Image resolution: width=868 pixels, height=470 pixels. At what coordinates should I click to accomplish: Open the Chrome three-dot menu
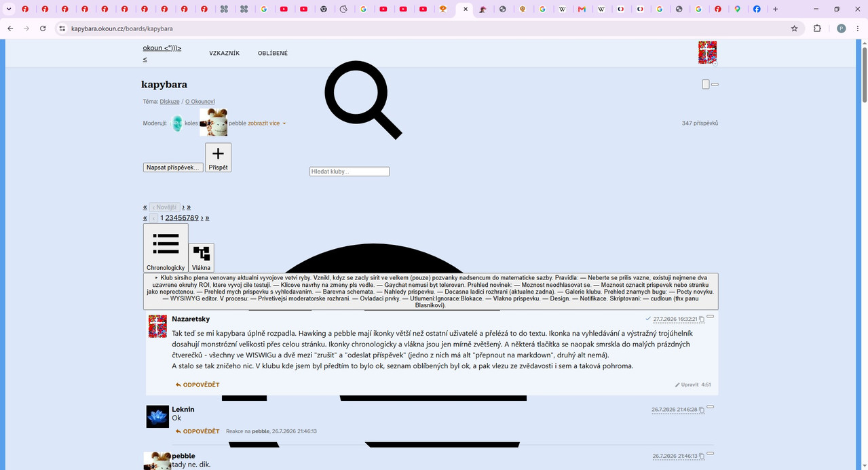858,28
